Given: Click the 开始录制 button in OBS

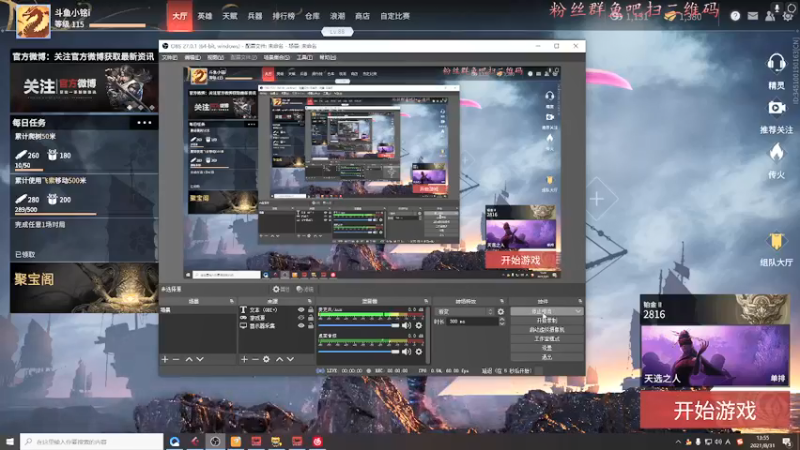Looking at the screenshot, I should [546, 320].
